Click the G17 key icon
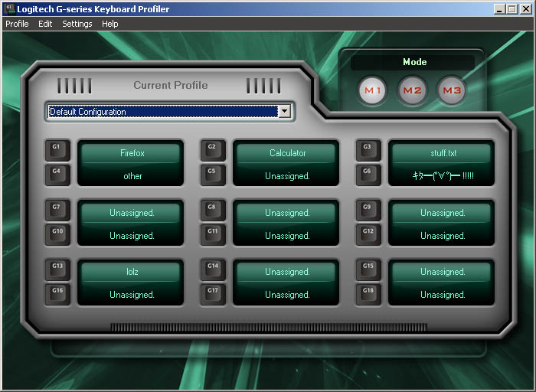This screenshot has height=392, width=536. [213, 294]
